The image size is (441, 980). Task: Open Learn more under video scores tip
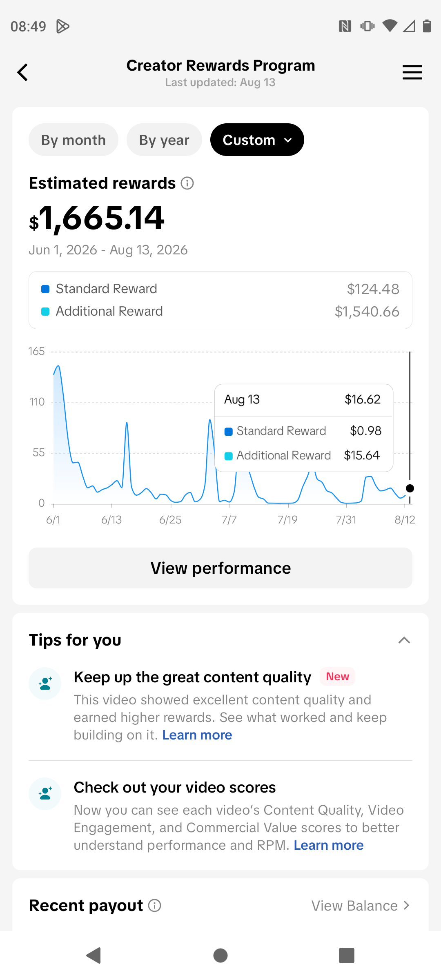(329, 845)
